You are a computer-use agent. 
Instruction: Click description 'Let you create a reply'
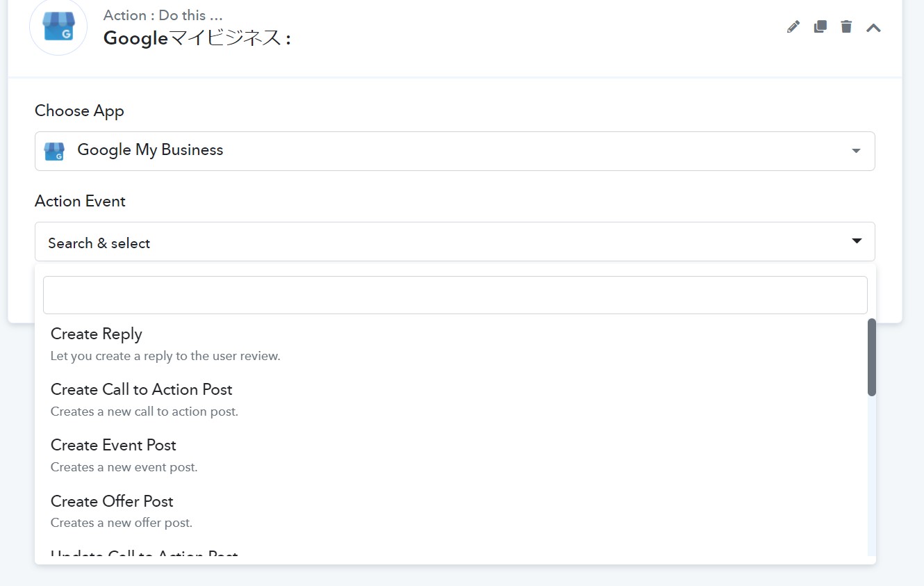tap(165, 356)
